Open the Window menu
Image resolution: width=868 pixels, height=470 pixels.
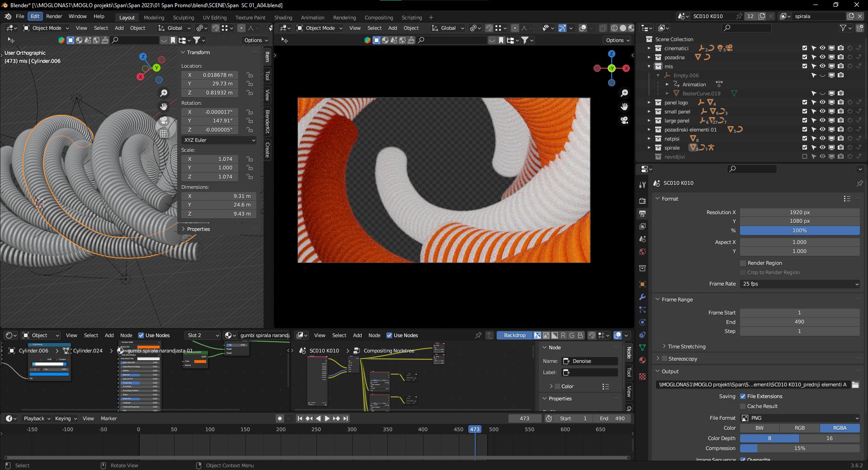(77, 16)
